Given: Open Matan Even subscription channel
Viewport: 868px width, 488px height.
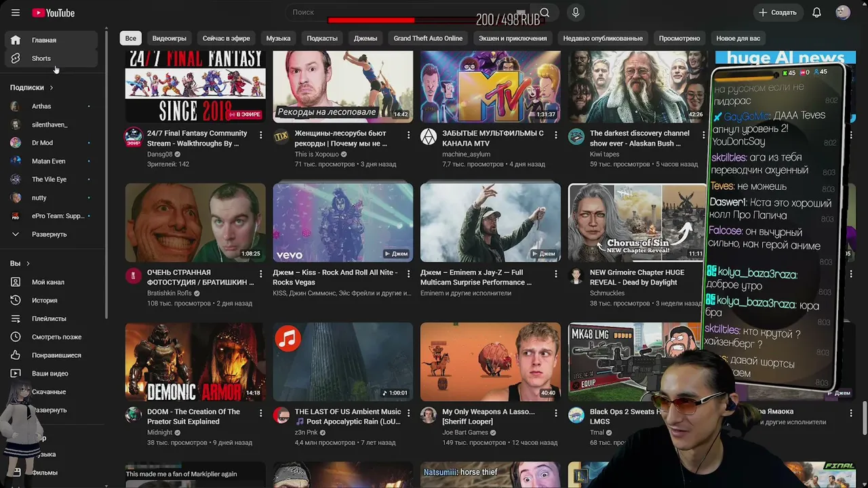Looking at the screenshot, I should (x=51, y=161).
